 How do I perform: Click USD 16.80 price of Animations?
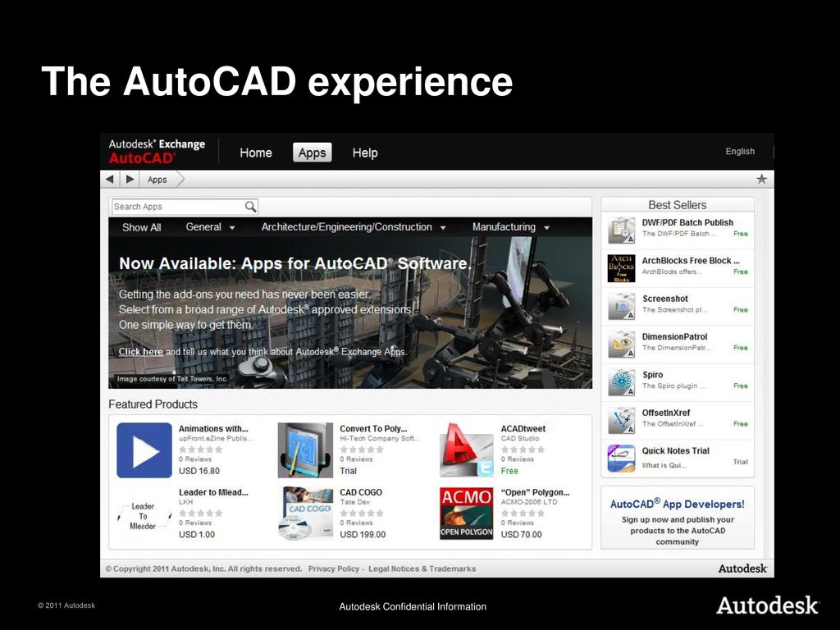(199, 471)
